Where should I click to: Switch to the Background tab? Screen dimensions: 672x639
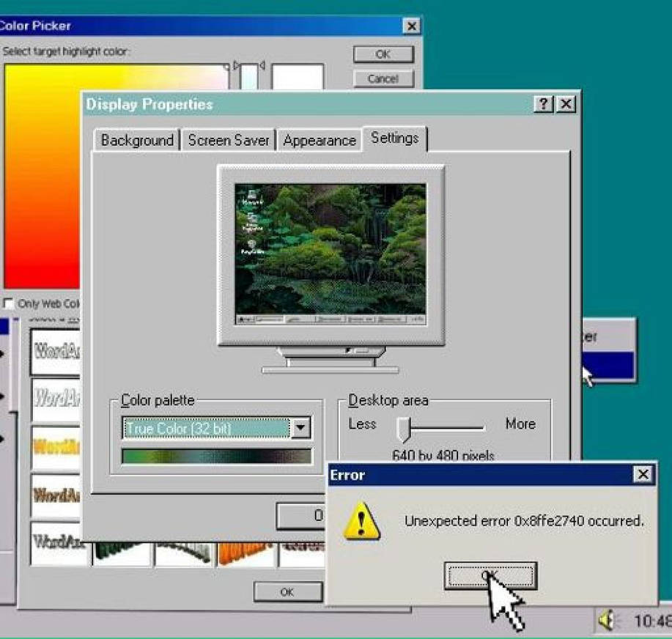pyautogui.click(x=136, y=139)
